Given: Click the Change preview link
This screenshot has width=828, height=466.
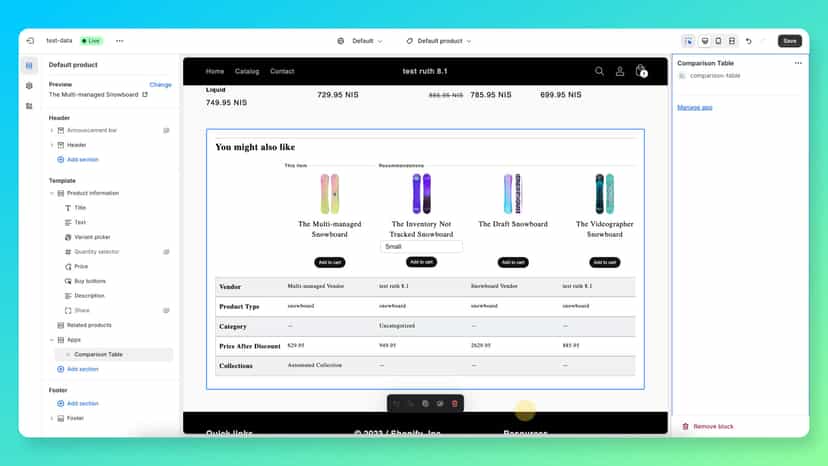Looking at the screenshot, I should (x=160, y=85).
